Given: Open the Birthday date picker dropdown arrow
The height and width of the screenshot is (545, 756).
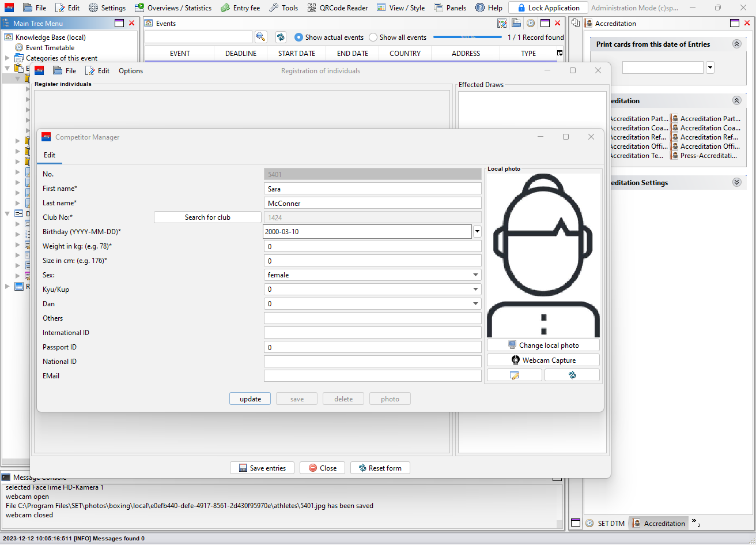Looking at the screenshot, I should coord(477,232).
